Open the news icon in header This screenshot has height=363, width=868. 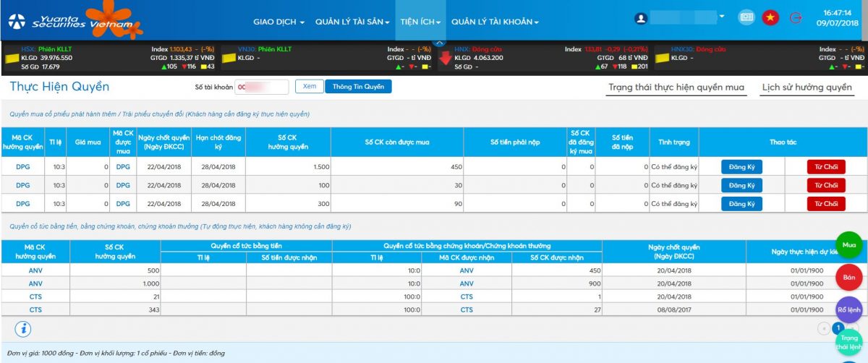tap(746, 18)
